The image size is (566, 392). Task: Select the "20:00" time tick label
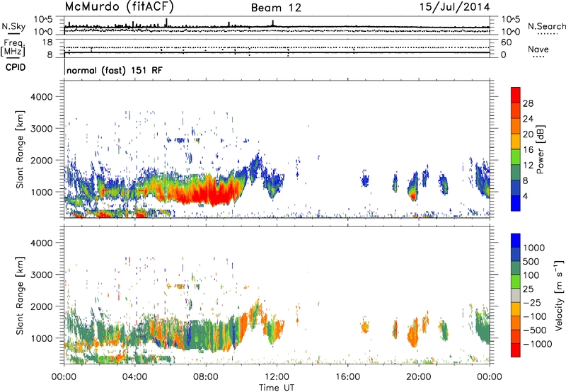coord(419,377)
